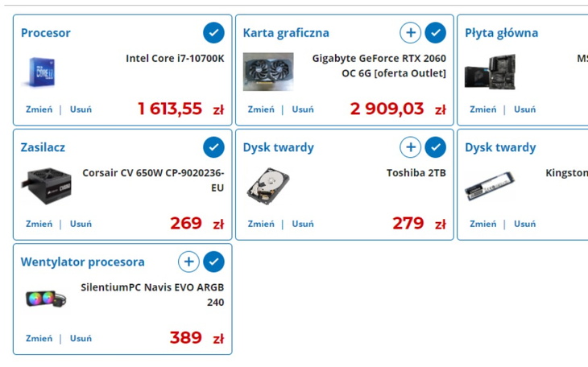
Task: Click the Gigabyte RTX 2060 graphics card image
Action: point(268,72)
